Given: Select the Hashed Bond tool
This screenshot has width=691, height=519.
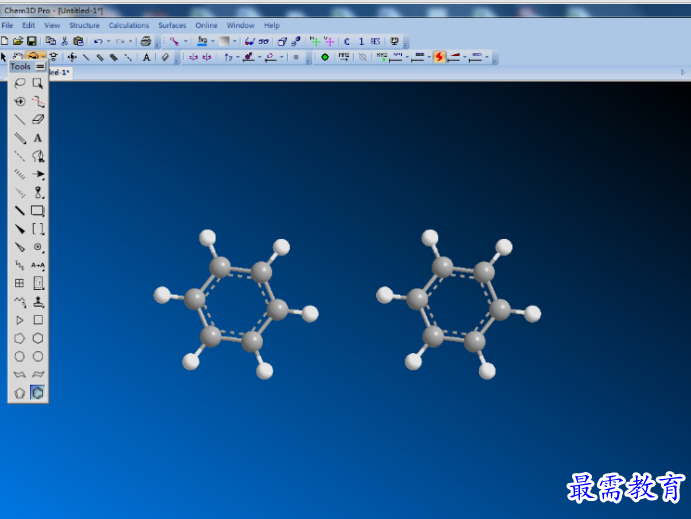Looking at the screenshot, I should coord(19,174).
